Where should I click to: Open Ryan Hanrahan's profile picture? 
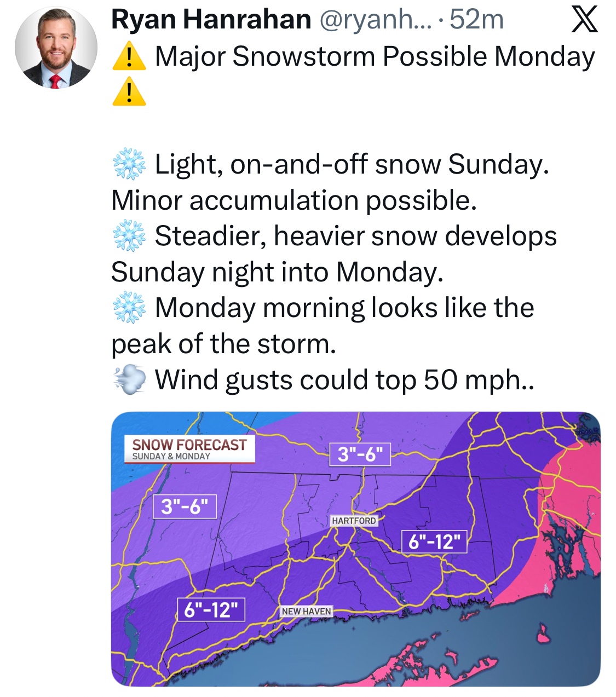(x=56, y=48)
